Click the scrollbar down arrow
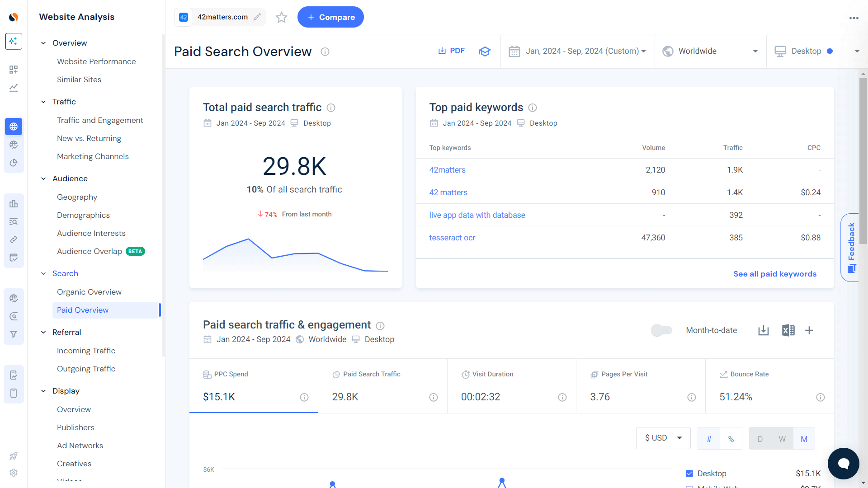 [863, 483]
